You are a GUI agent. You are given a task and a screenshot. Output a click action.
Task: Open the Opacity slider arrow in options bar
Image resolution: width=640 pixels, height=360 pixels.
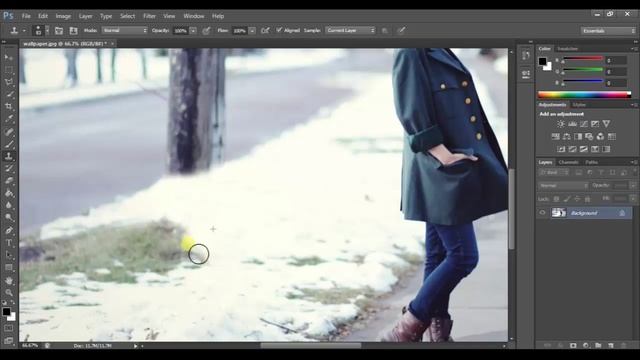[193, 31]
